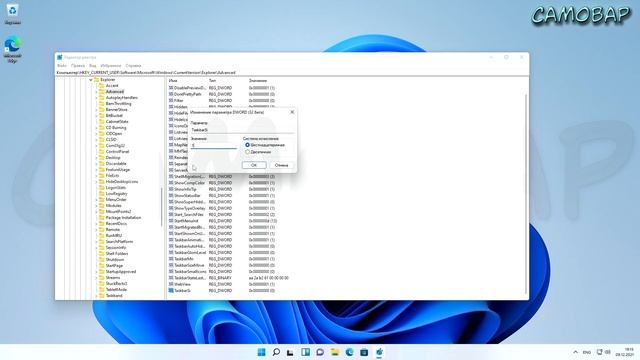
Task: Click the WebView value icon
Action: pos(171,284)
